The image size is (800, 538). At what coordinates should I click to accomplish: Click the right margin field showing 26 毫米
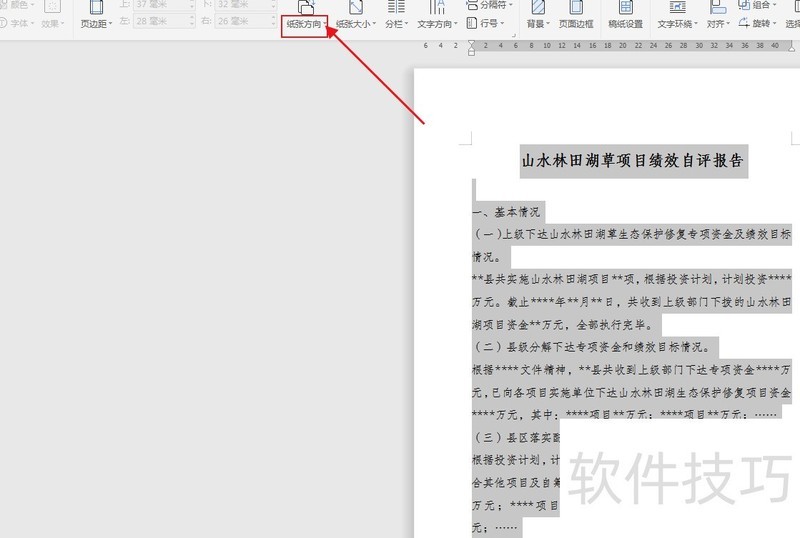(245, 21)
